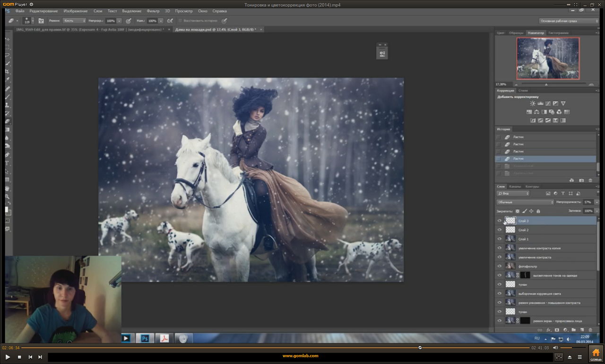The image size is (605, 364).
Task: Hide the Слой 3 layer
Action: click(500, 221)
